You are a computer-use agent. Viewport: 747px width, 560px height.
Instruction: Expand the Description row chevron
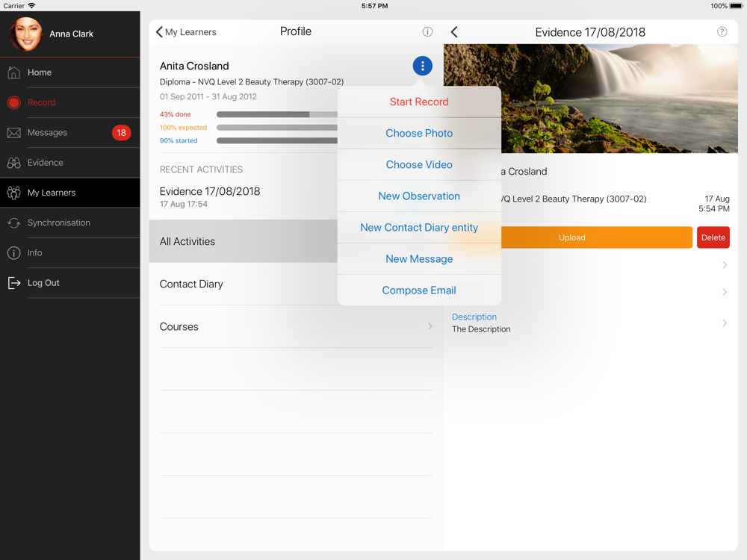[725, 323]
